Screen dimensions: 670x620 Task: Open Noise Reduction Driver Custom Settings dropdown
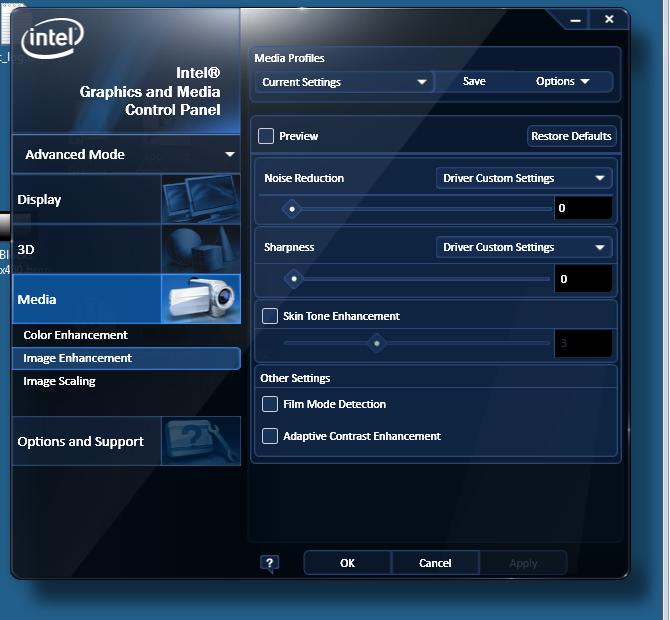tap(524, 178)
